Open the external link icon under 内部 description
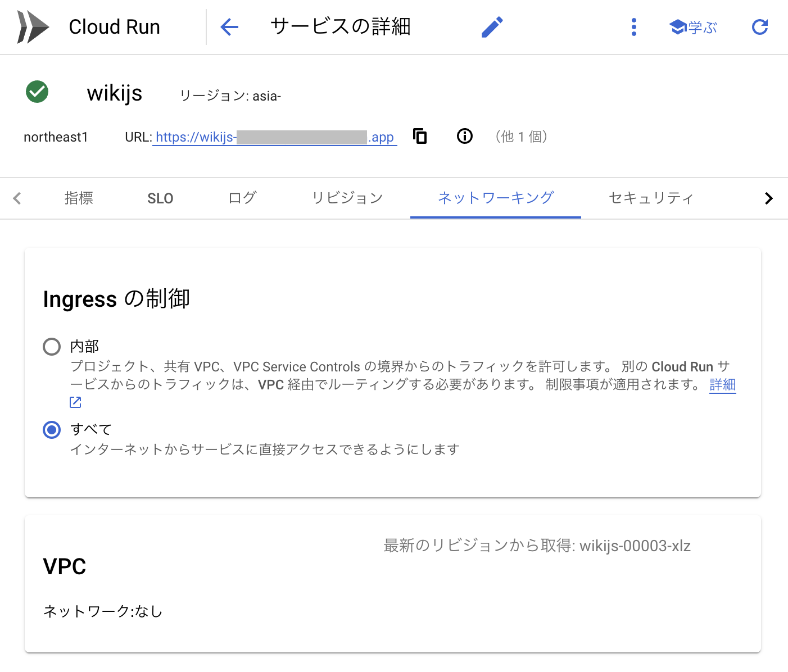The height and width of the screenshot is (672, 788). point(75,402)
